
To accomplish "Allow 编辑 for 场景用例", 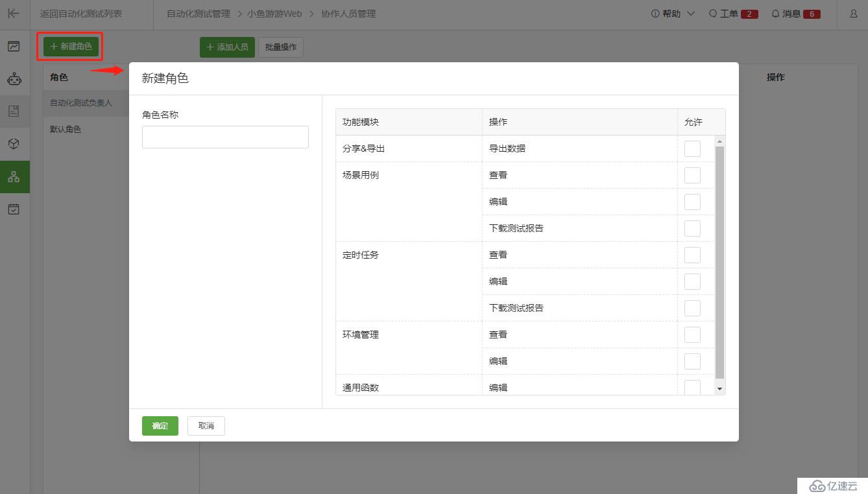I will (x=692, y=202).
